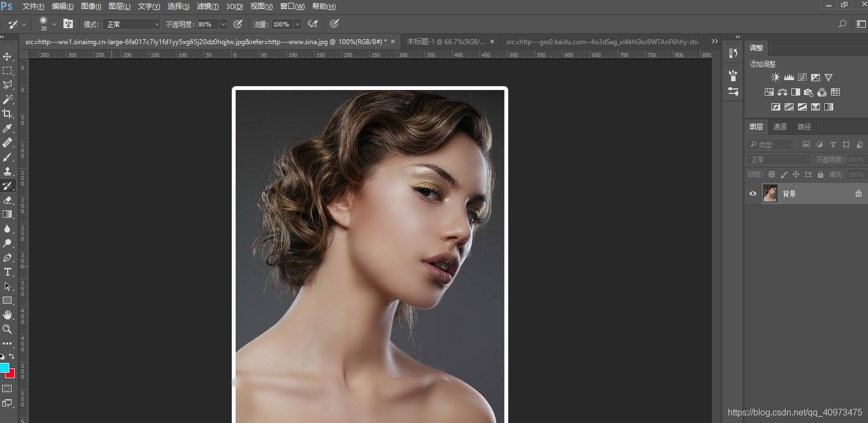Switch to the 通道 tab
Image resolution: width=868 pixels, height=423 pixels.
780,126
